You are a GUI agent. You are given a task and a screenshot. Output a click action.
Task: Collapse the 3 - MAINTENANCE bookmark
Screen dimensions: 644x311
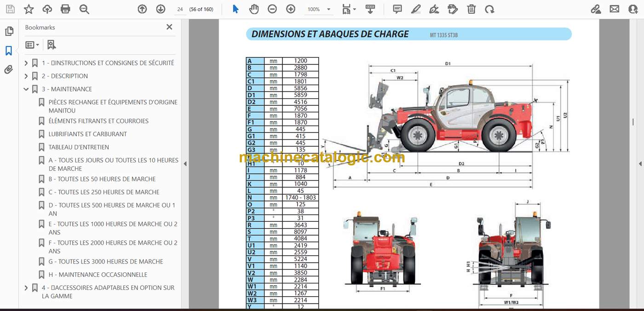pos(26,89)
